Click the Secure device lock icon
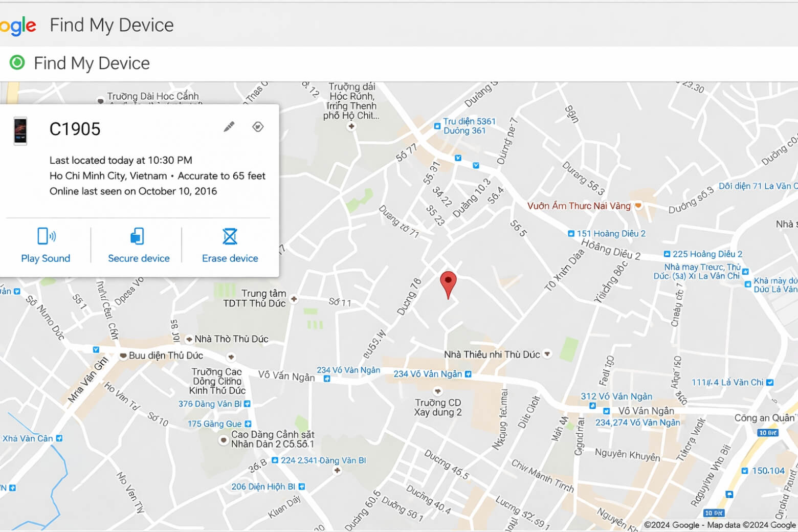The width and height of the screenshot is (798, 532). (x=137, y=235)
